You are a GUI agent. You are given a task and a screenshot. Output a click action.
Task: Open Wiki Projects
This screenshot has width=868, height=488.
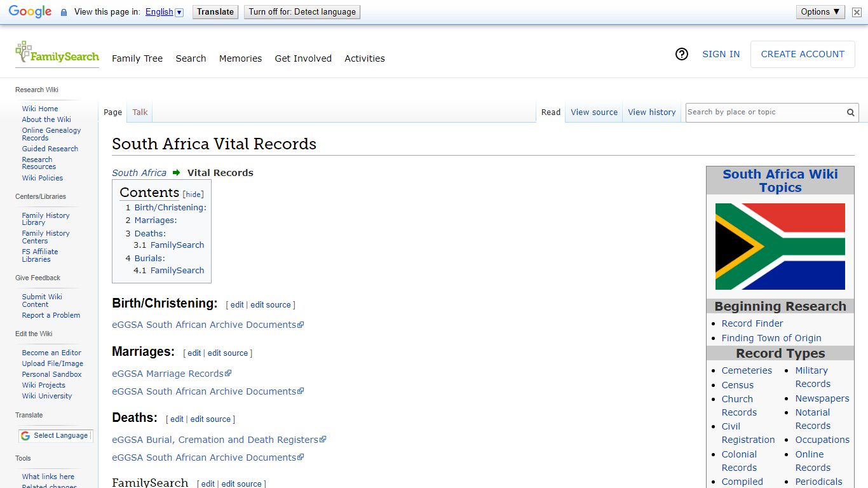(44, 385)
